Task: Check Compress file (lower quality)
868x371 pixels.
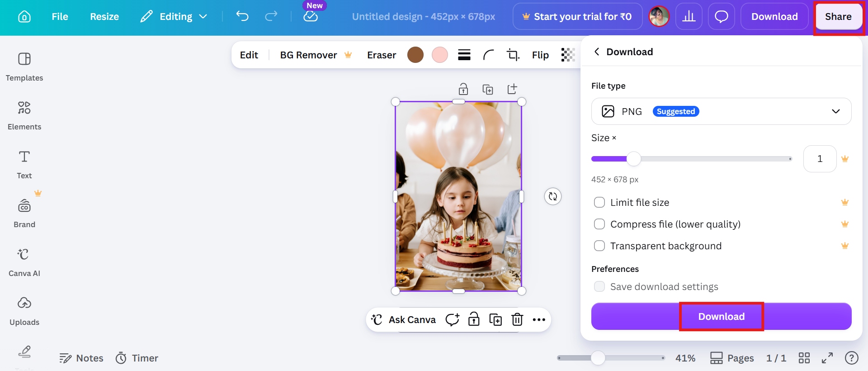Action: pos(599,224)
